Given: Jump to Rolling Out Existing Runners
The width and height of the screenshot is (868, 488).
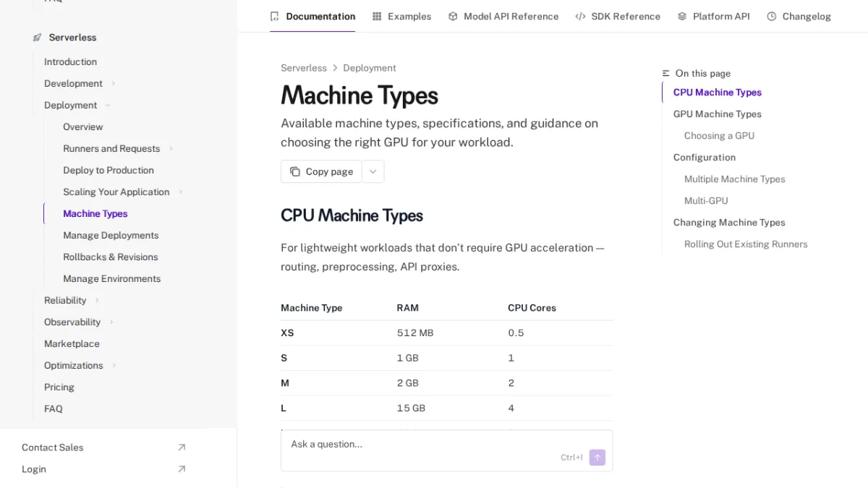Looking at the screenshot, I should (746, 244).
